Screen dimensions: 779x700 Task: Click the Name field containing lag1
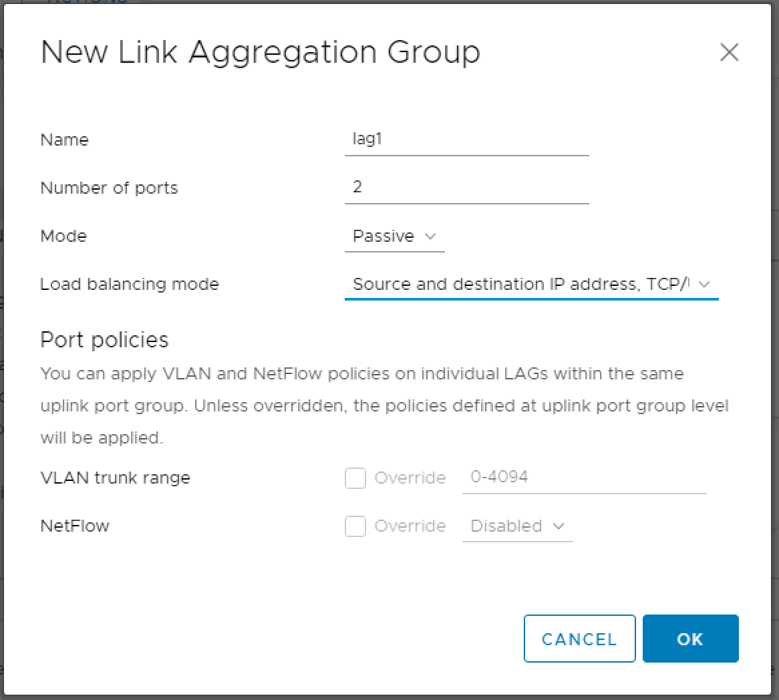[x=466, y=140]
